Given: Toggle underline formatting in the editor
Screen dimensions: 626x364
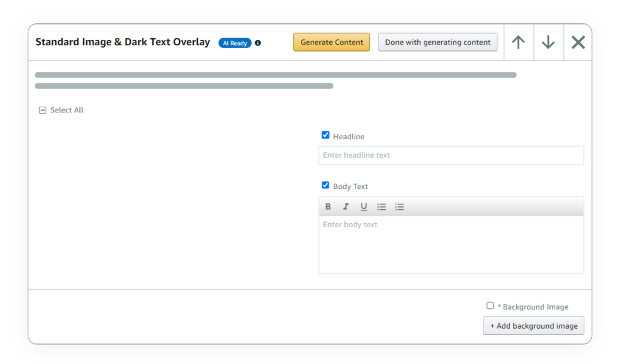Looking at the screenshot, I should coord(363,206).
